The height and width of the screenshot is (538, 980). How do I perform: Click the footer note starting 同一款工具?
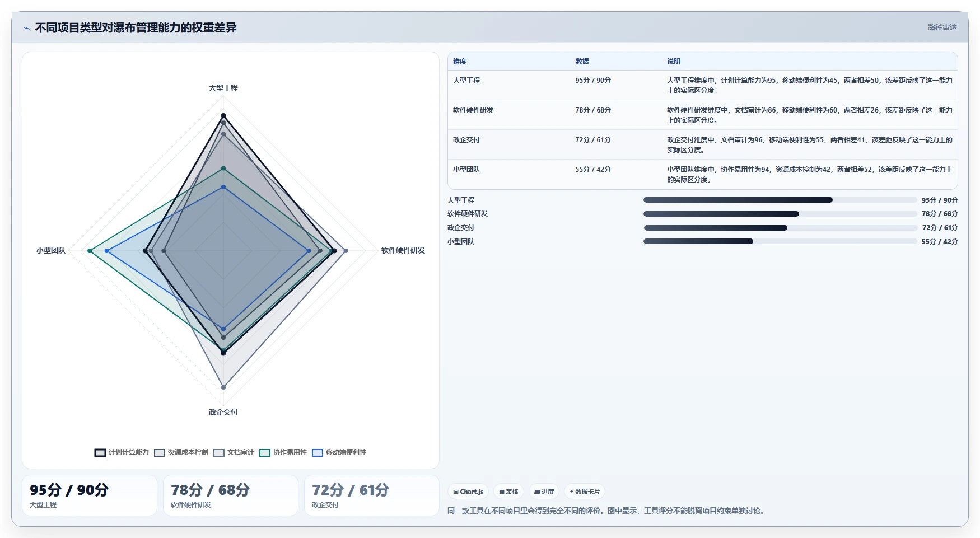pos(607,511)
